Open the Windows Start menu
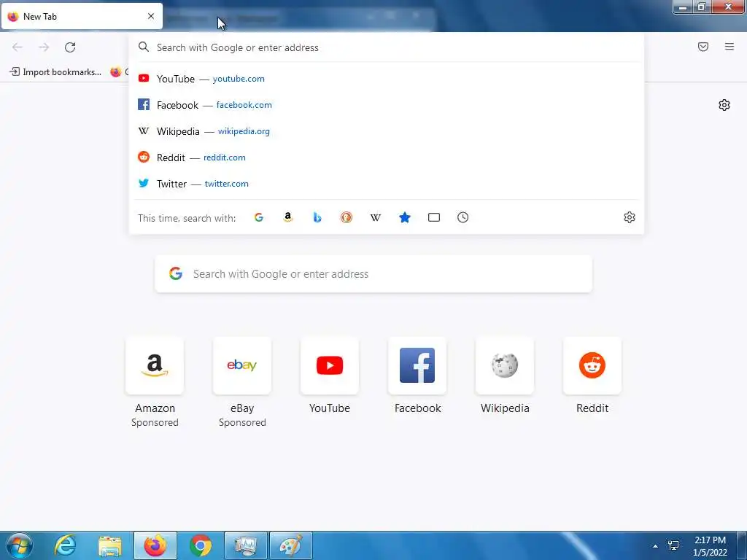The image size is (747, 560). pyautogui.click(x=20, y=545)
